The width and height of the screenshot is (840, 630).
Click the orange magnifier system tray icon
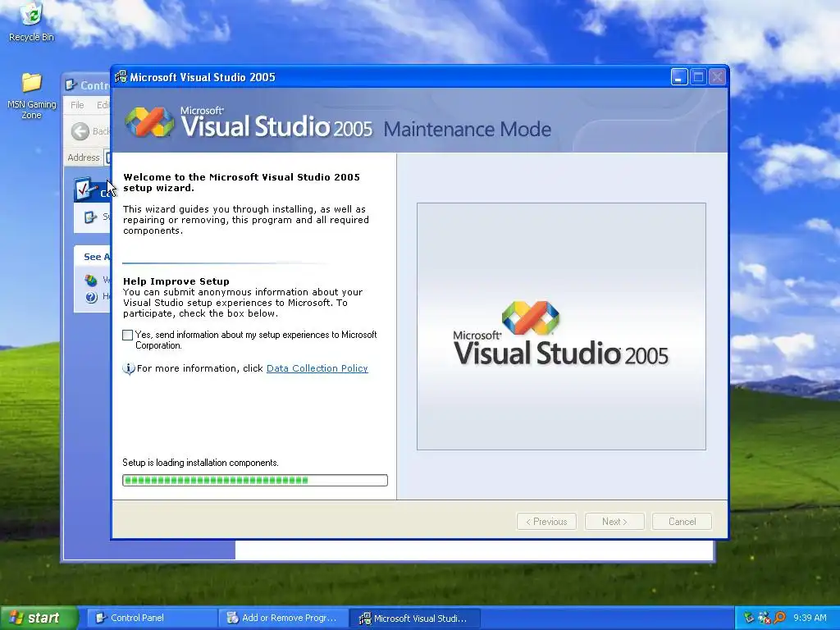point(780,619)
